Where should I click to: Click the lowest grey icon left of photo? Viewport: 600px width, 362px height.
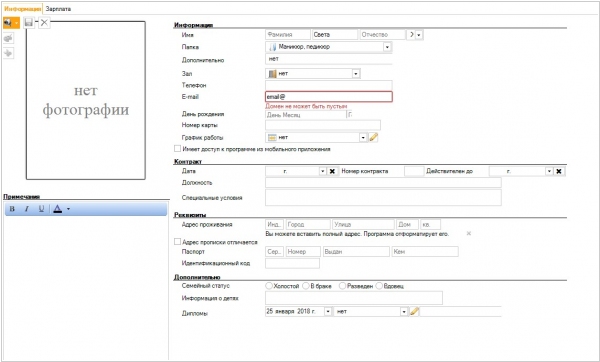[x=8, y=53]
